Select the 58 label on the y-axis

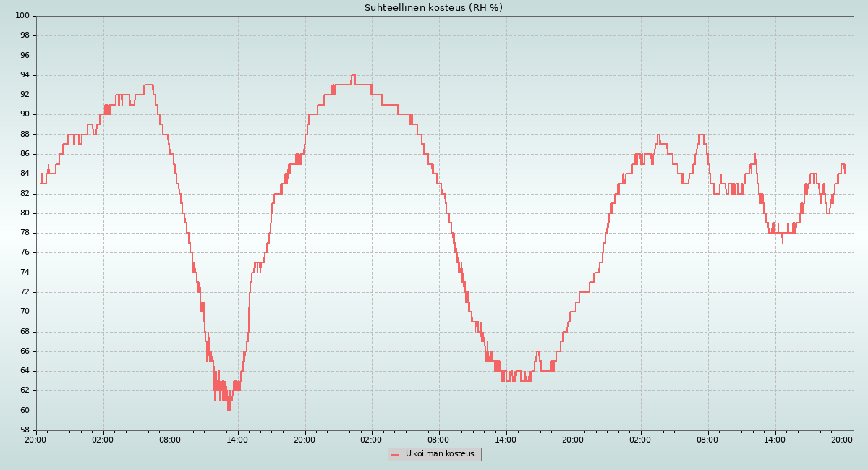pyautogui.click(x=24, y=430)
